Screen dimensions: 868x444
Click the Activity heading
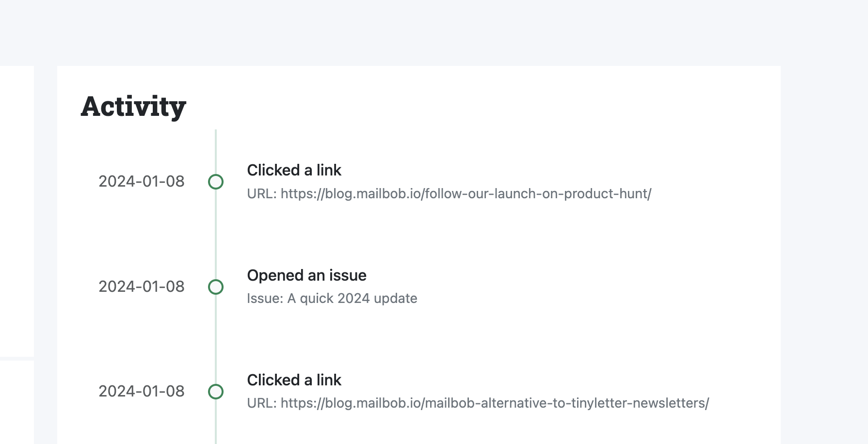133,106
